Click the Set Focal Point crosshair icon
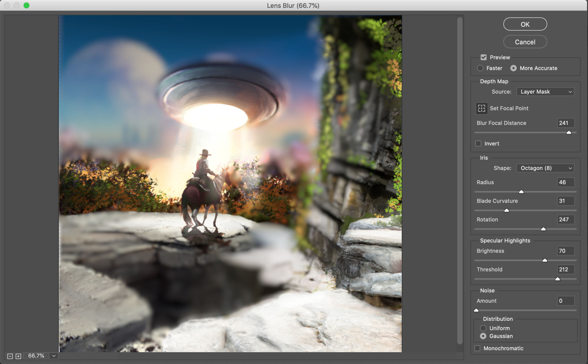Image resolution: width=588 pixels, height=364 pixels. tap(482, 108)
